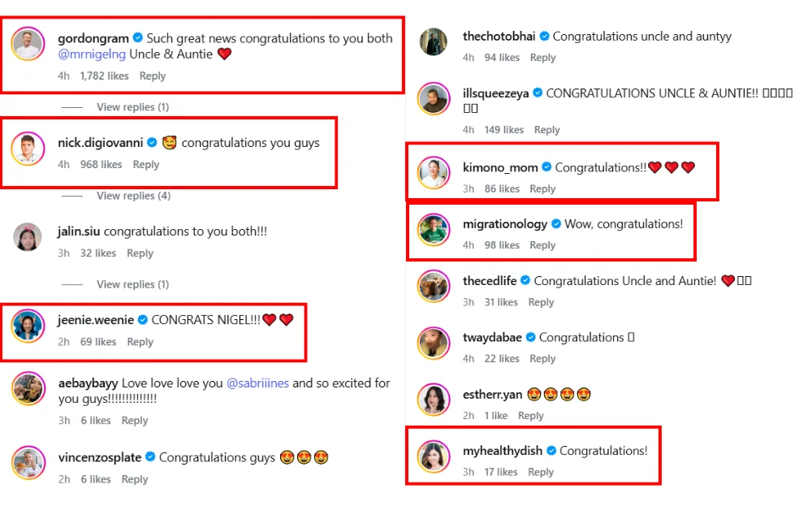The image size is (812, 506).
Task: Click nick.digiovanni's profile picture
Action: (x=27, y=149)
